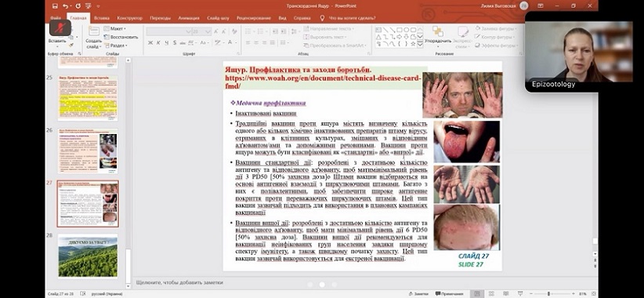Open the font name combo box
The height and width of the screenshot is (298, 644).
[168, 31]
